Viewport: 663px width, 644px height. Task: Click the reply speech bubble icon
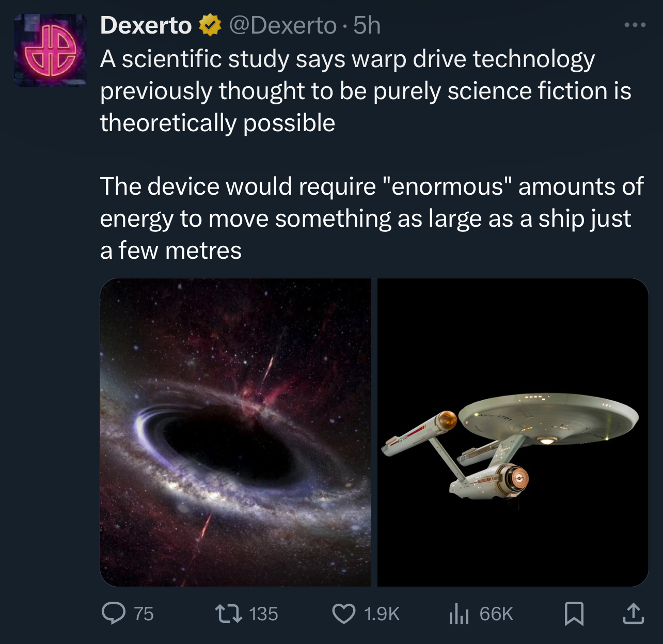pos(113,613)
